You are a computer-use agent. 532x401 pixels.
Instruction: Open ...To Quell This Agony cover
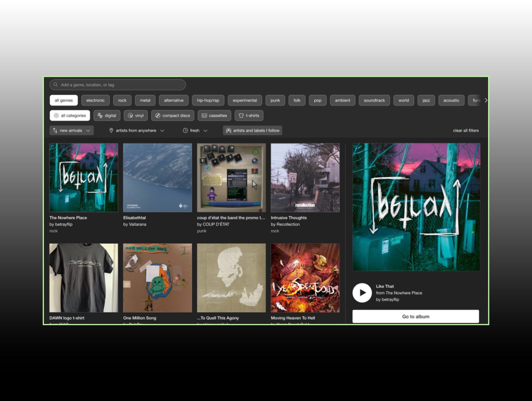231,278
